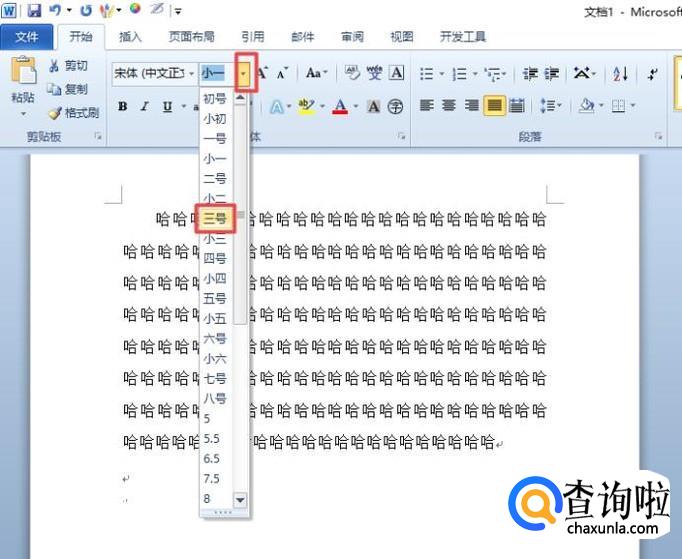Expand the paste options arrow below 粘贴
Screen dimensions: 682x559
23,114
